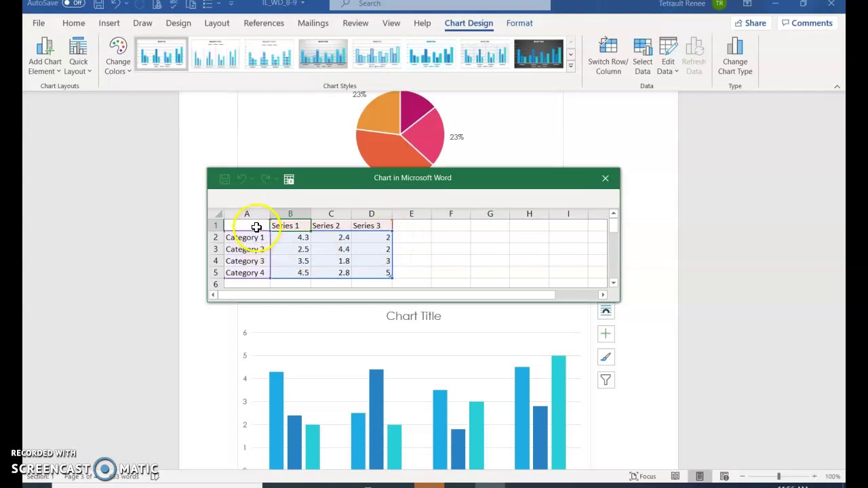The height and width of the screenshot is (488, 868).
Task: Toggle the AutoSave switch
Action: (73, 3)
